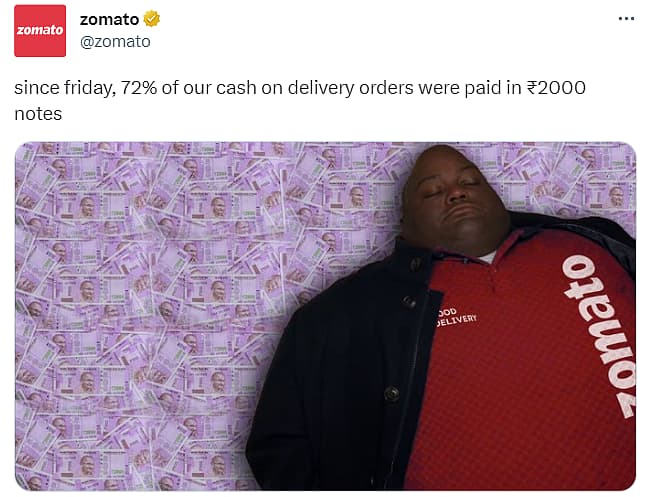Viewport: 649px width, 497px height.
Task: Open the tweet's attached meme image
Action: pos(325,316)
